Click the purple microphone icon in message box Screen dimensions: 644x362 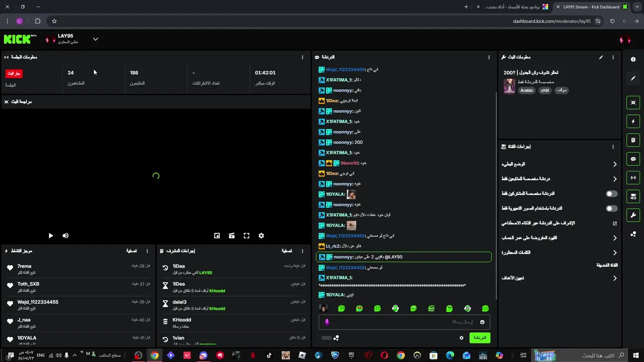click(327, 322)
